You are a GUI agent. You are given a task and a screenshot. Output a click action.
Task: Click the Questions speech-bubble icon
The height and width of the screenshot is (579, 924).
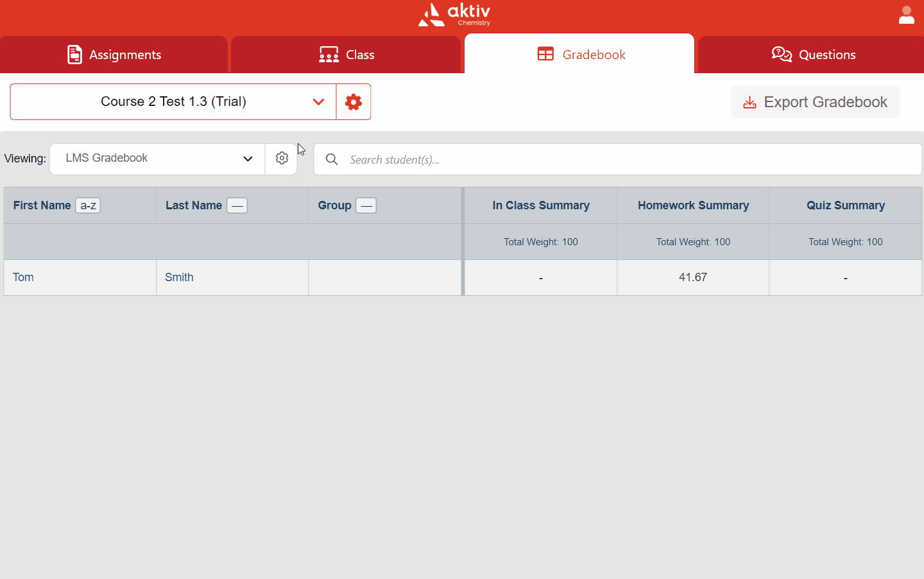(782, 55)
